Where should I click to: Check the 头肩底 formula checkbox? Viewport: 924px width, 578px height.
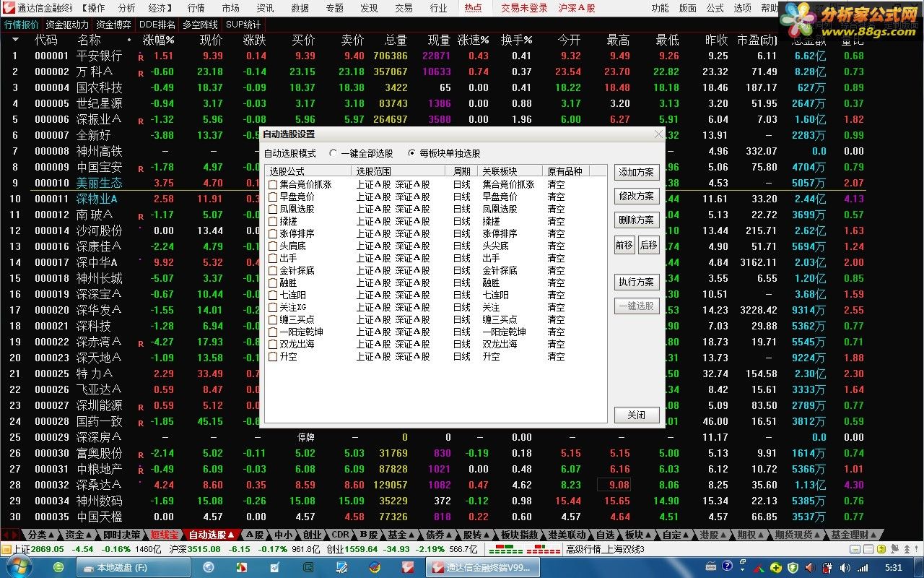(x=273, y=246)
